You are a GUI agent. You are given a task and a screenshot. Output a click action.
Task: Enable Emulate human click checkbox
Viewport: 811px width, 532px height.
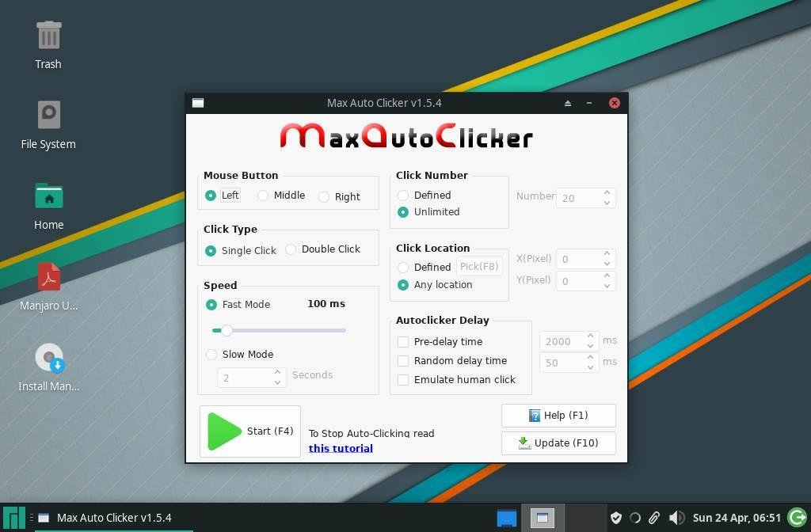pyautogui.click(x=403, y=380)
